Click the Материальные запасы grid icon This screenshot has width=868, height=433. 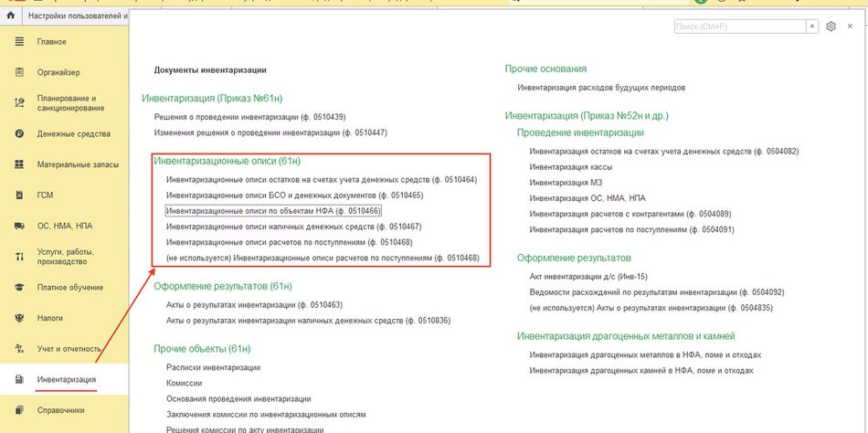18,164
